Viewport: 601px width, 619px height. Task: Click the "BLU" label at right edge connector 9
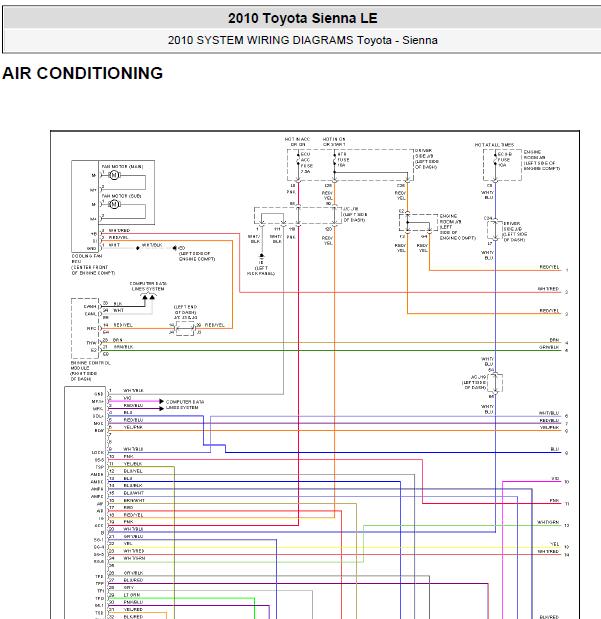[555, 449]
